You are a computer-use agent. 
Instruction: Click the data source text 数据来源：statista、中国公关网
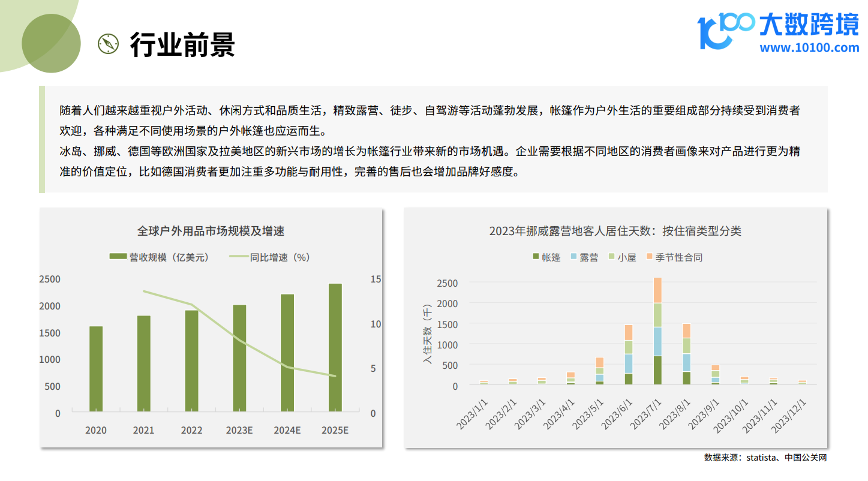[765, 458]
